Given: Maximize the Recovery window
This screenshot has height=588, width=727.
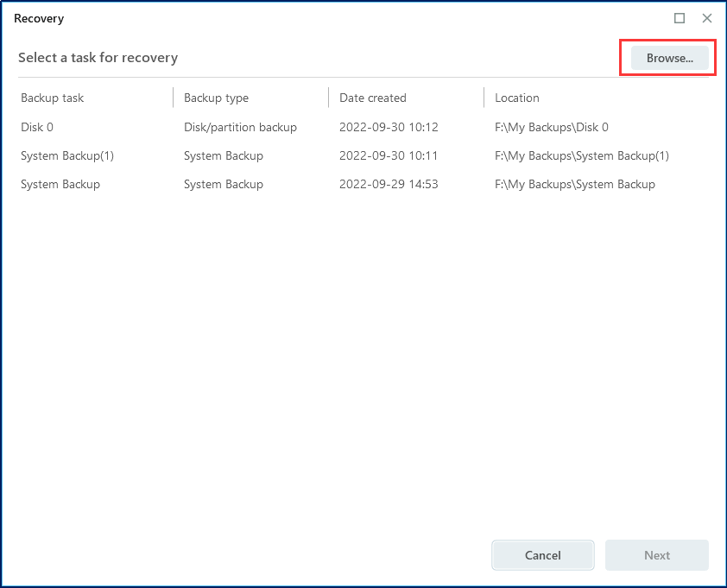Looking at the screenshot, I should click(x=680, y=18).
